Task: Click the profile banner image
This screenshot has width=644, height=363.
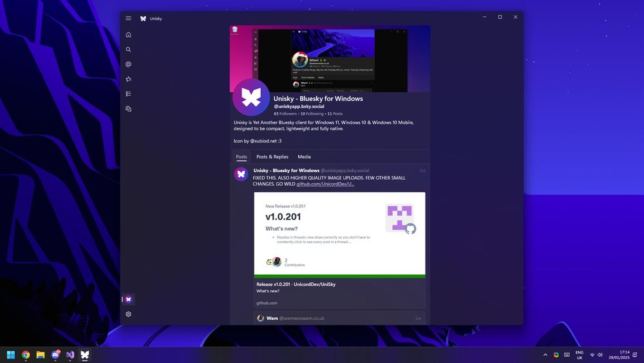Action: pyautogui.click(x=330, y=59)
